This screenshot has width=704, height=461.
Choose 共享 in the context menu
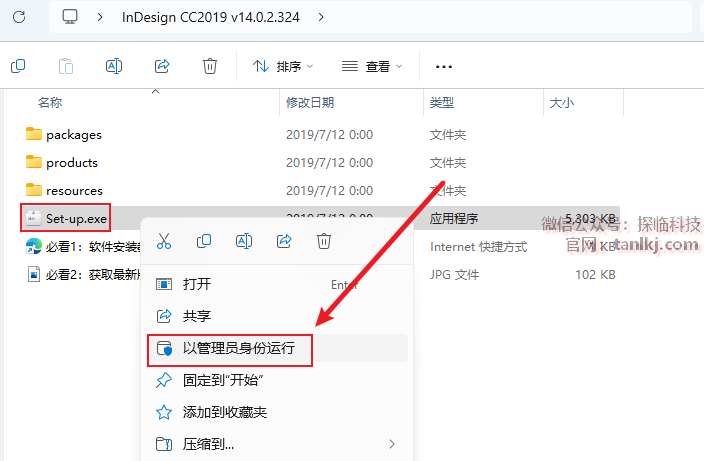[277, 316]
